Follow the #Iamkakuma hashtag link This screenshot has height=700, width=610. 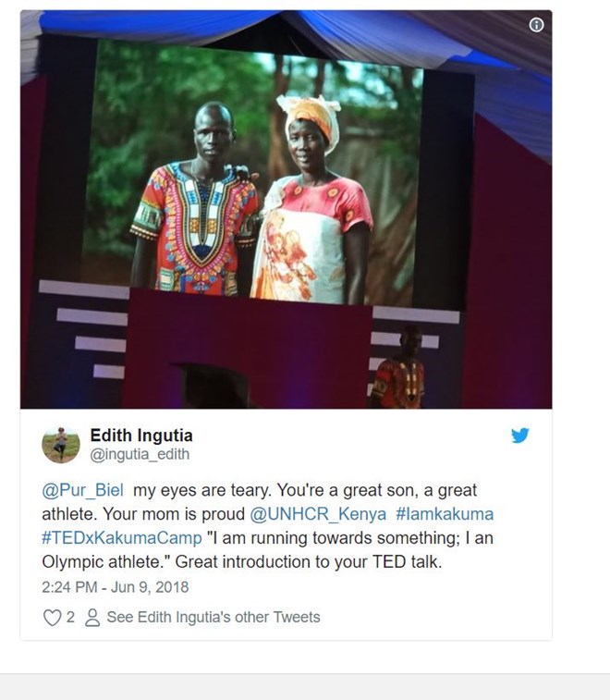coord(445,514)
